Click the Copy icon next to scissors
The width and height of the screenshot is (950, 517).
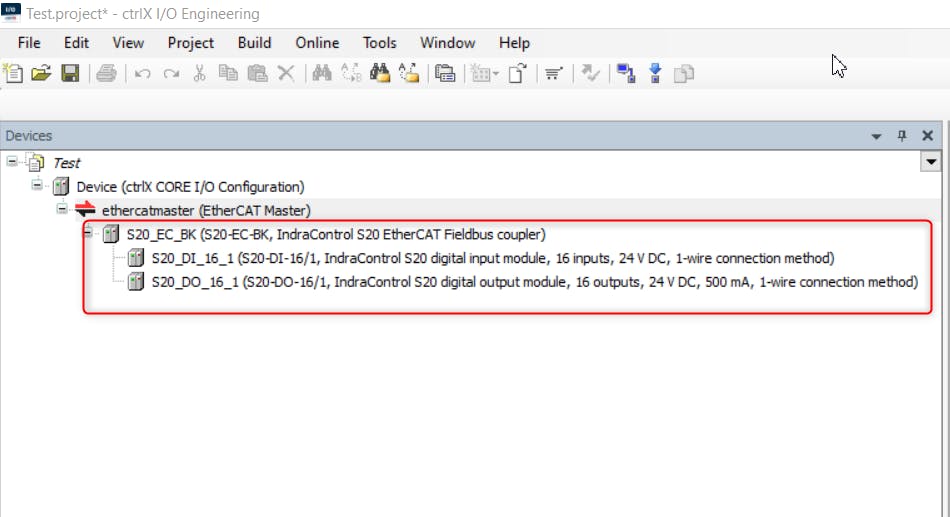pyautogui.click(x=228, y=74)
